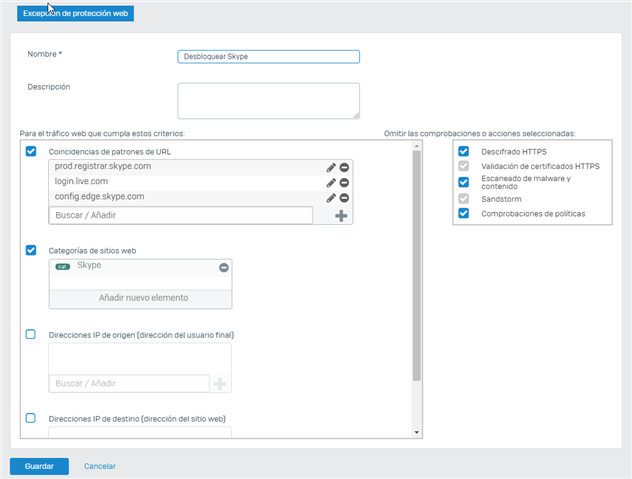The height and width of the screenshot is (479, 632).
Task: Select the Excepción de protección web tab
Action: (x=75, y=14)
